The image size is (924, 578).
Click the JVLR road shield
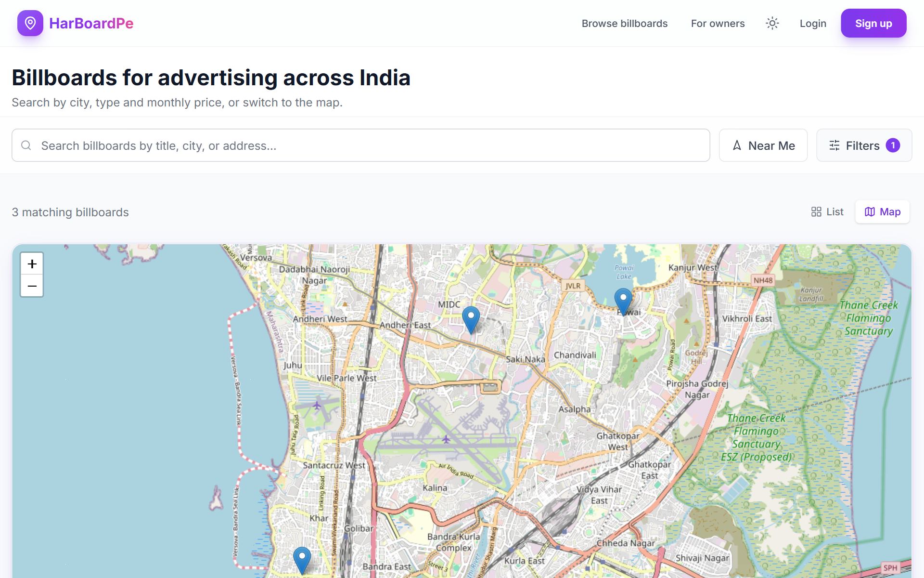pyautogui.click(x=573, y=286)
